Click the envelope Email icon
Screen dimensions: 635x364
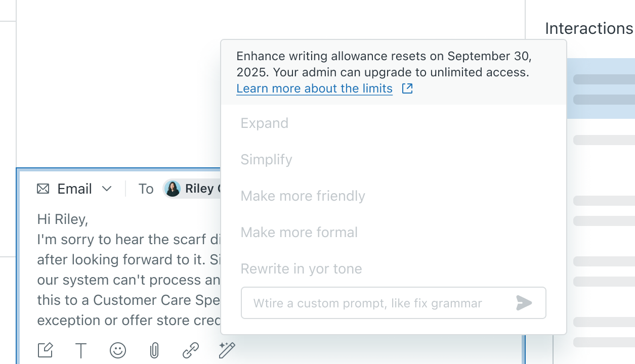(44, 189)
